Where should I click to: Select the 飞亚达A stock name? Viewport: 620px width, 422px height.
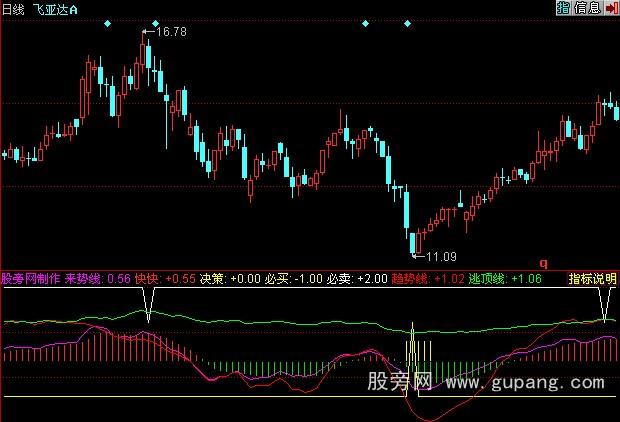[56, 8]
